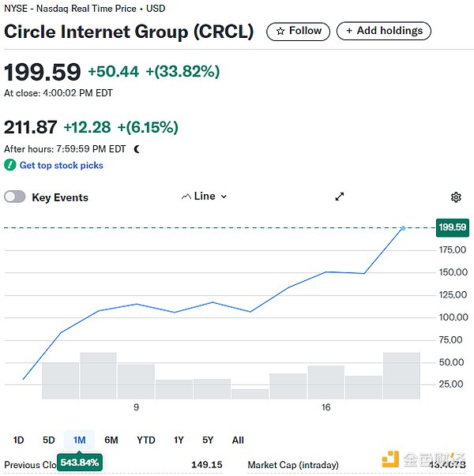Click the latest price point on chart line

point(403,228)
